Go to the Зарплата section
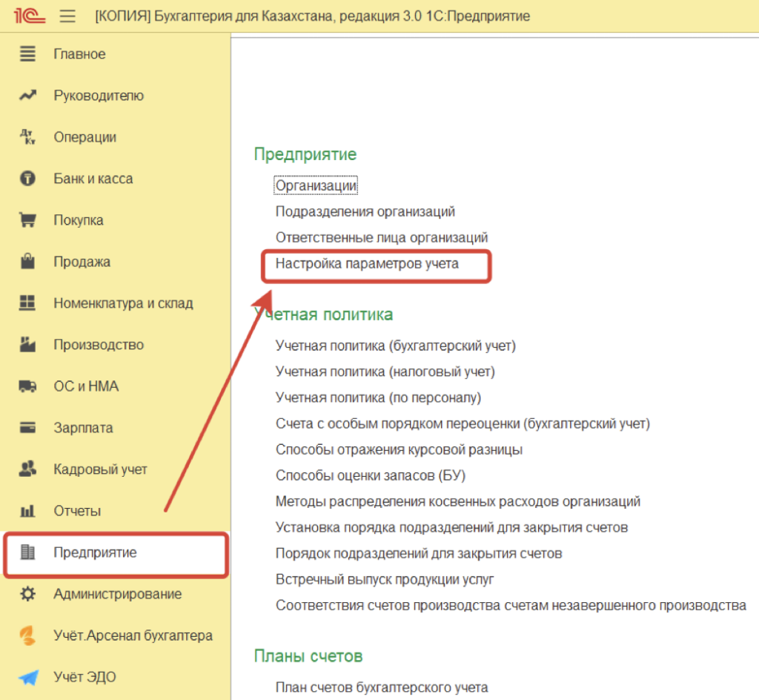This screenshot has height=700, width=759. coord(83,428)
